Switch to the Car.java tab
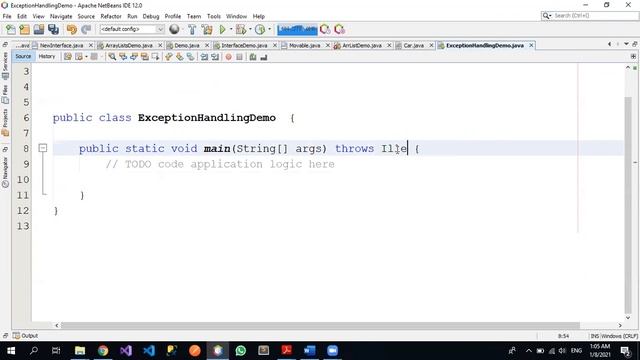This screenshot has width=640, height=360. click(413, 45)
